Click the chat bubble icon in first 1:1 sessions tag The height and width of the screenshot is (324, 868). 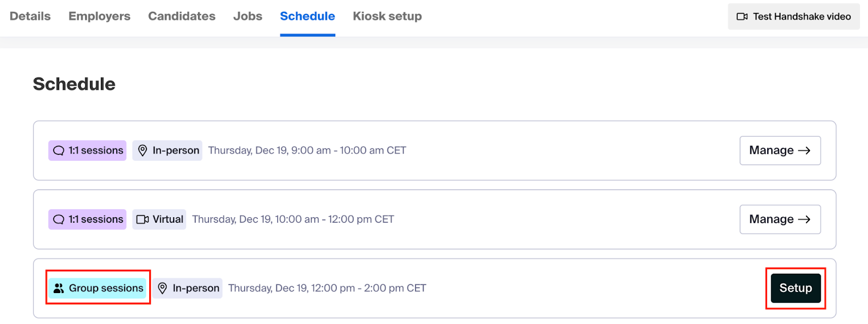coord(59,151)
